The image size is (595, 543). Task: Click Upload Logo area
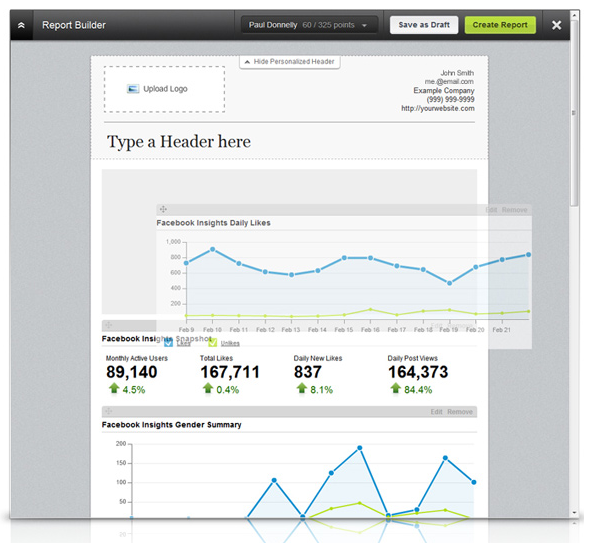(x=164, y=89)
